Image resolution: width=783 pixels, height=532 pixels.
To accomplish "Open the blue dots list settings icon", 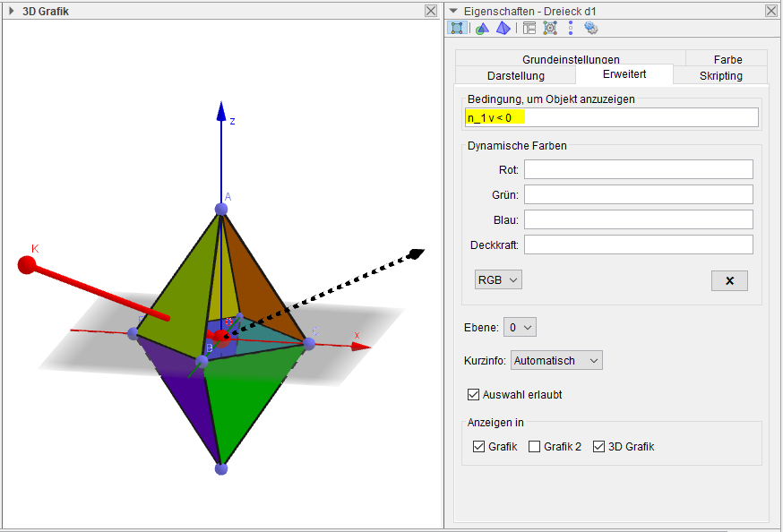I will [571, 29].
